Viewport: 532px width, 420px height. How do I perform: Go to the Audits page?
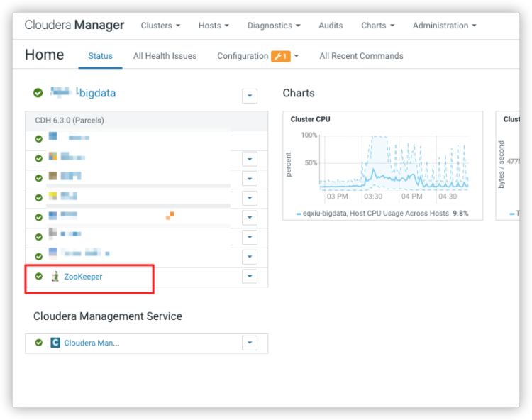(x=331, y=26)
